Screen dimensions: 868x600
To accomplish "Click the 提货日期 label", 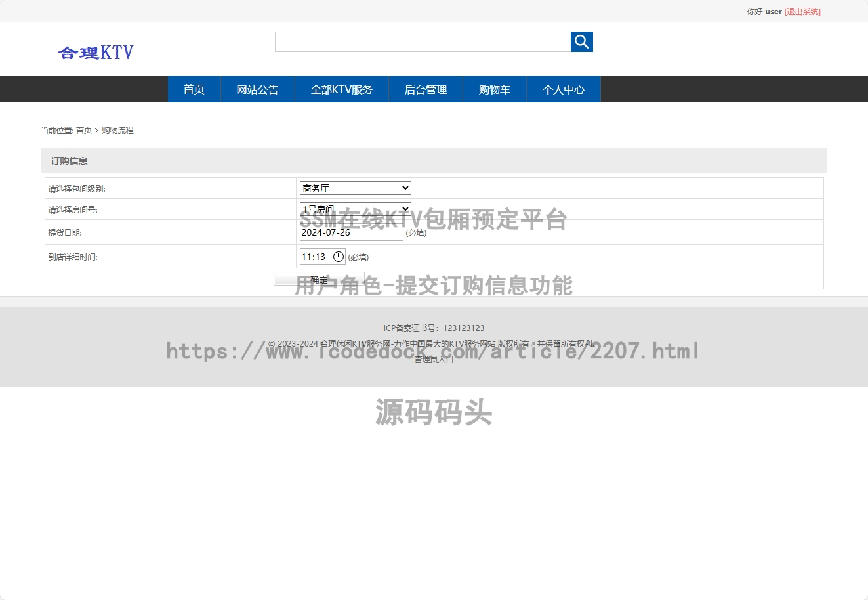I will pyautogui.click(x=65, y=233).
